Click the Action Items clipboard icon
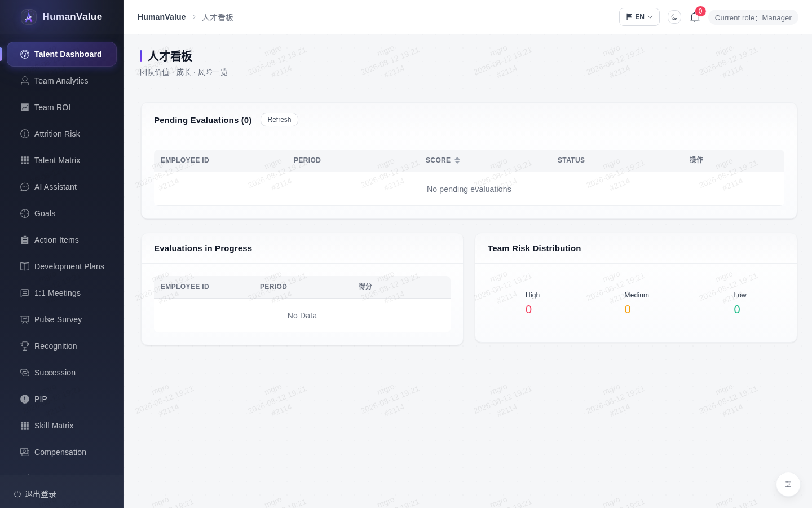 tap(25, 240)
